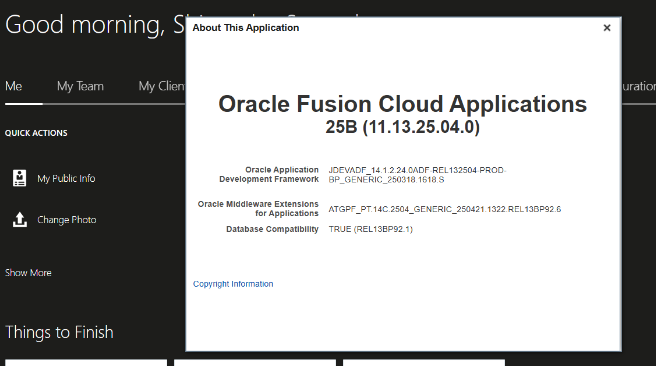
Task: Select the JDEVADF framework build string
Action: coord(417,175)
